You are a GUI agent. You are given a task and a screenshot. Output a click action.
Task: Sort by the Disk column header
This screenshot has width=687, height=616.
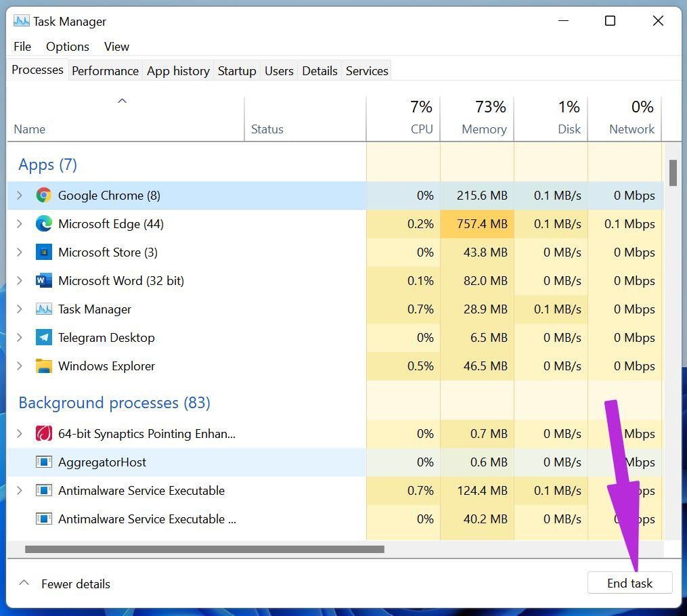point(550,118)
